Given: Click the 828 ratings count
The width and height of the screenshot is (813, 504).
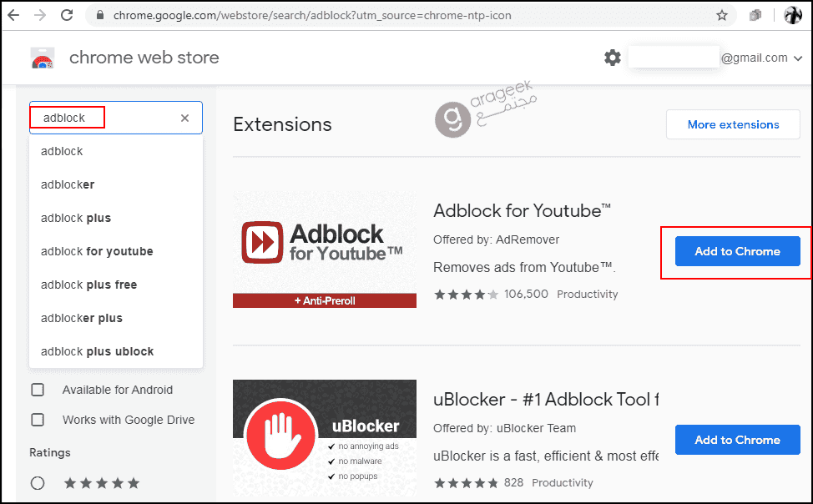Looking at the screenshot, I should [x=513, y=483].
